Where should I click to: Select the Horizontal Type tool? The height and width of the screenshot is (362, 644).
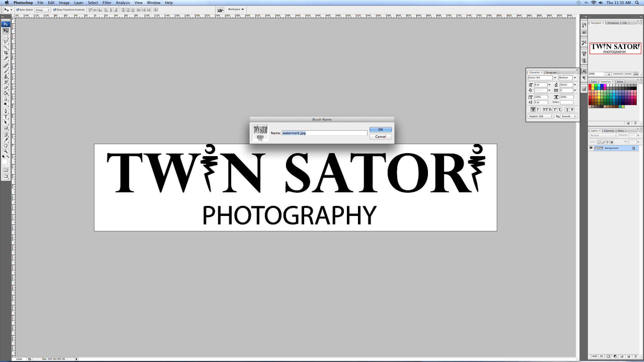pos(6,117)
